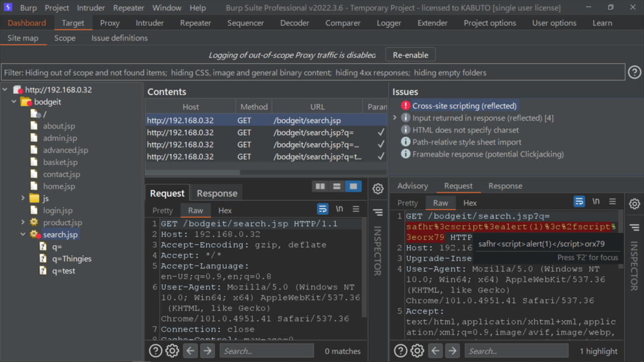Go to next match arrow in right search
Image resolution: width=644 pixels, height=362 pixels.
click(x=453, y=351)
